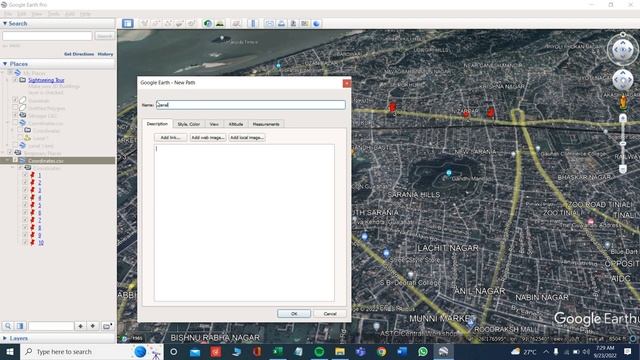Click the Name field in the dialog
Image resolution: width=640 pixels, height=360 pixels.
(x=251, y=105)
